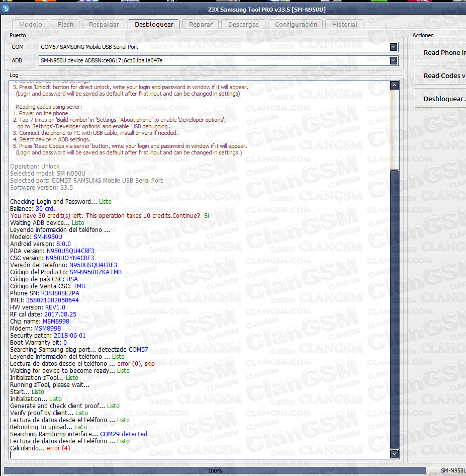
Task: Click the Desbloquear action button
Action: pyautogui.click(x=440, y=99)
